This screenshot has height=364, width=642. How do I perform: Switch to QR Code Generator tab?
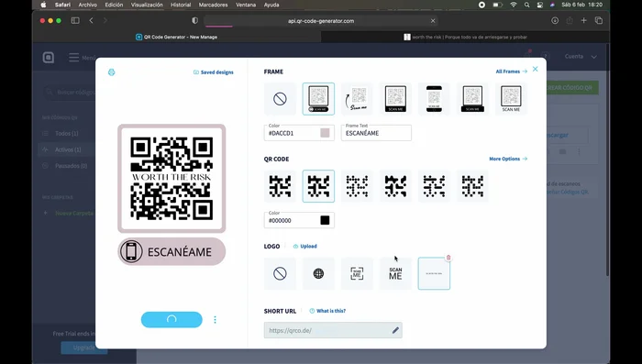tap(176, 37)
